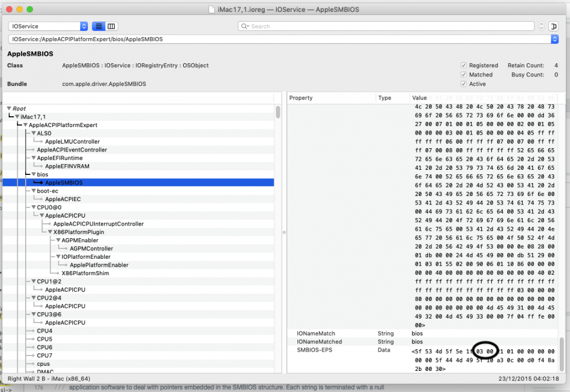
Task: Open the IOService path dropdown arrow
Action: pos(555,39)
